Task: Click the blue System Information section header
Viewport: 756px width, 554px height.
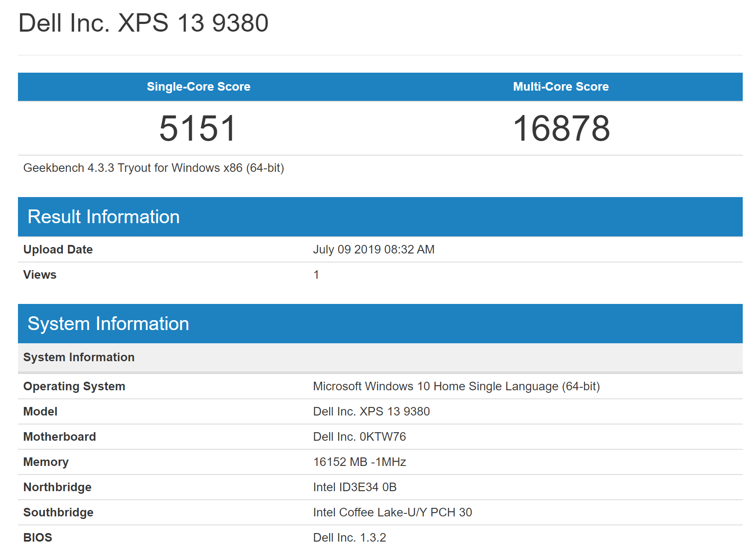Action: tap(380, 324)
